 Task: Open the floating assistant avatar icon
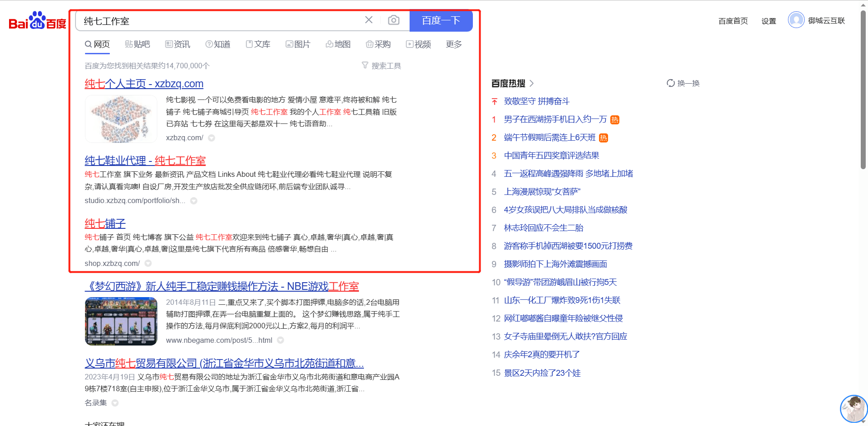pos(853,408)
